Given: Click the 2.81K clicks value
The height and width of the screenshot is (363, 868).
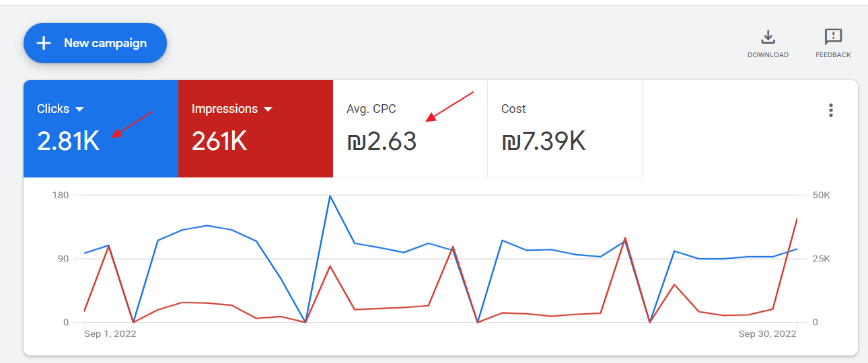Looking at the screenshot, I should [x=68, y=141].
